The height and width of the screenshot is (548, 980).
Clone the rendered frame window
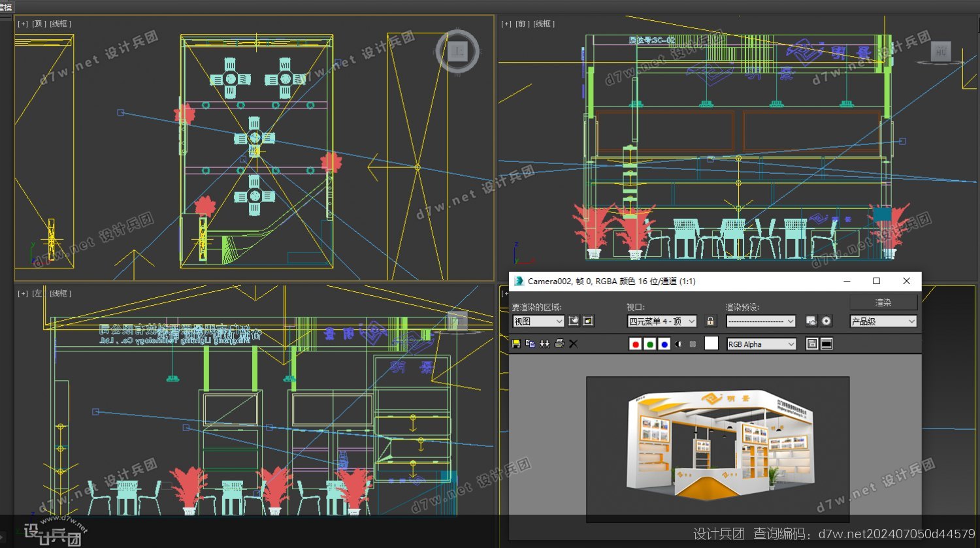pos(544,344)
